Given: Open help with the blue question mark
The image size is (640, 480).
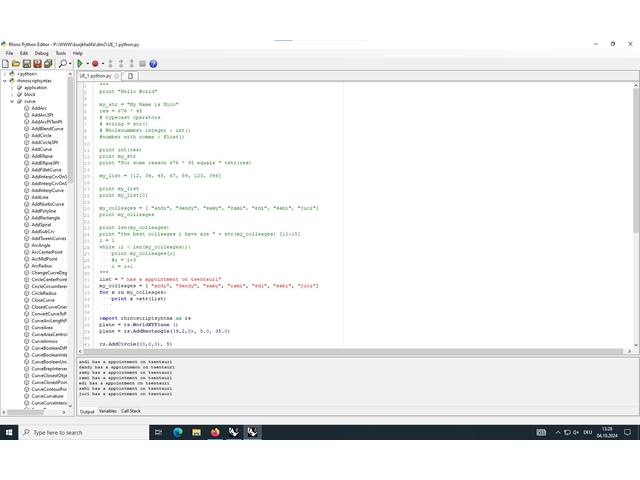Looking at the screenshot, I should [153, 64].
